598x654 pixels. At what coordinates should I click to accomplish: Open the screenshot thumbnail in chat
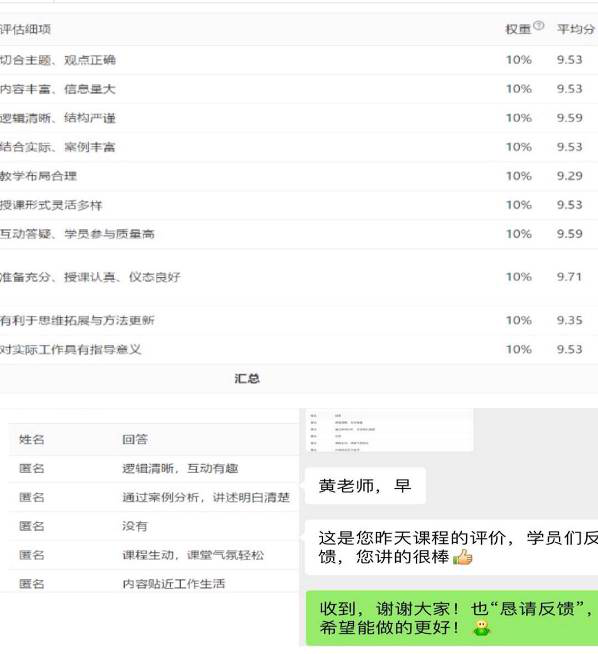tap(390, 430)
